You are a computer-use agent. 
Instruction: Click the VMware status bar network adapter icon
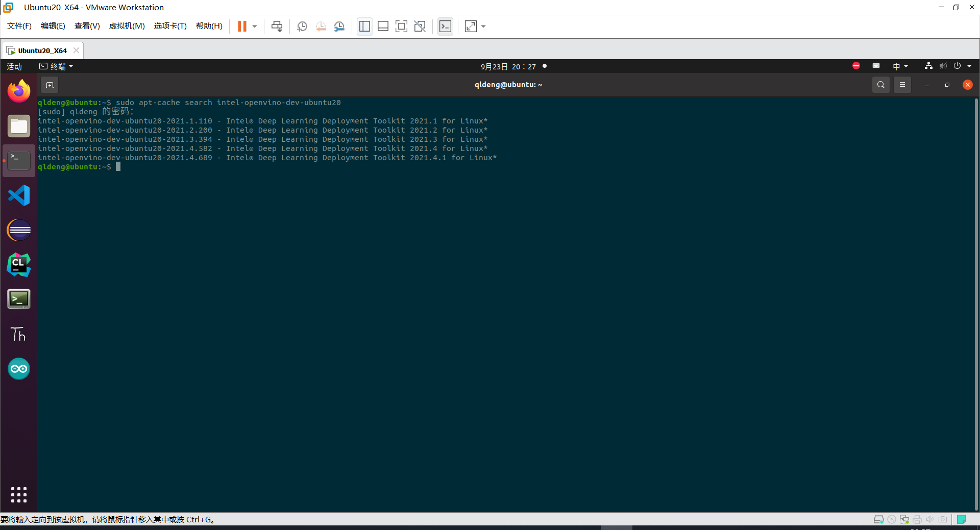click(904, 519)
